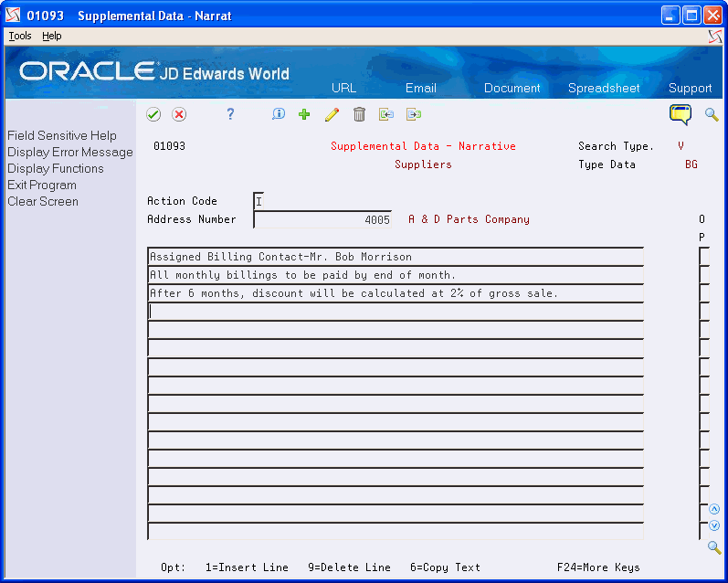Image resolution: width=728 pixels, height=583 pixels.
Task: Click the next record import icon
Action: (414, 114)
